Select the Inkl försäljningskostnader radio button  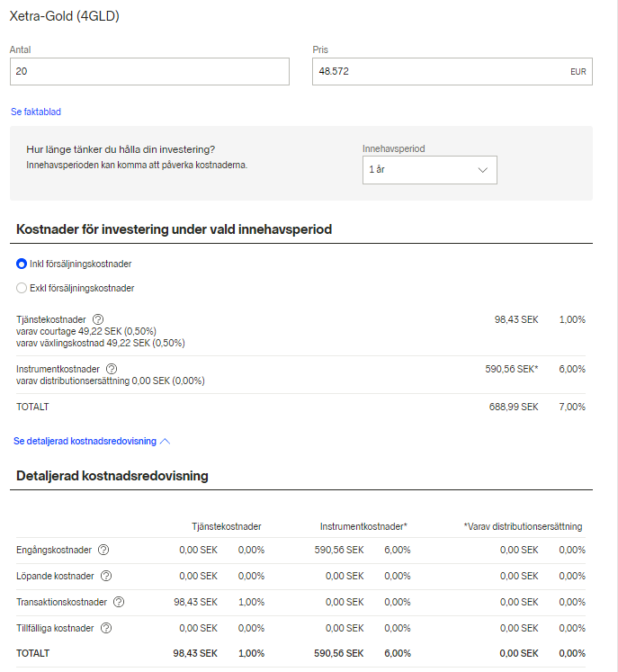[x=22, y=264]
